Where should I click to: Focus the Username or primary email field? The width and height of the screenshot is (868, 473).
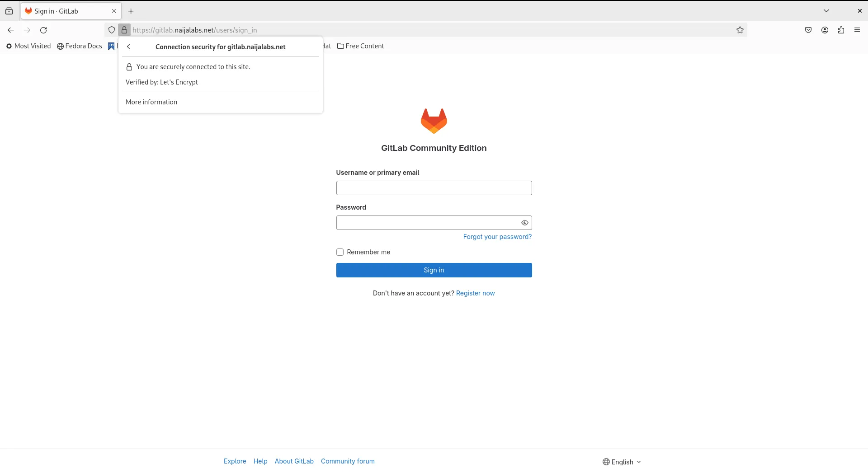pos(434,188)
